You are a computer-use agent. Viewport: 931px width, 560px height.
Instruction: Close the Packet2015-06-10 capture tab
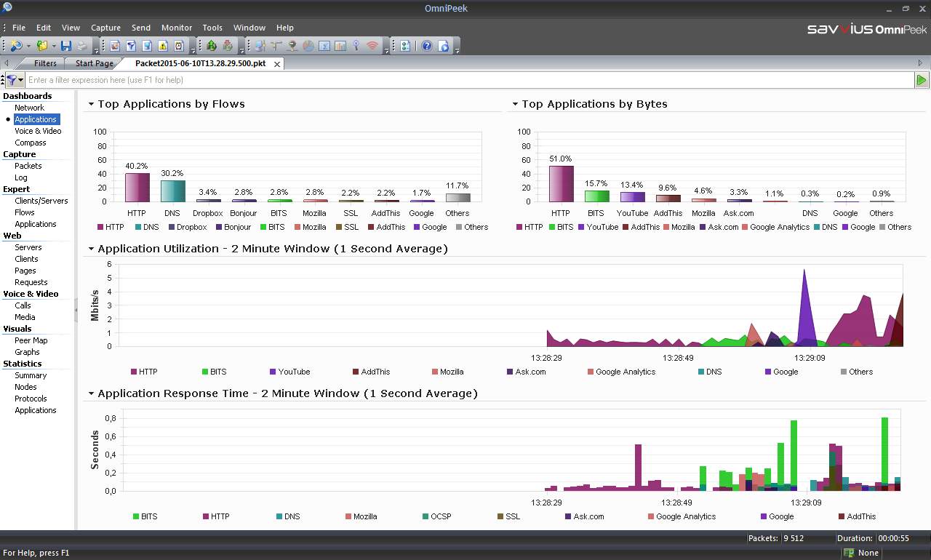277,64
